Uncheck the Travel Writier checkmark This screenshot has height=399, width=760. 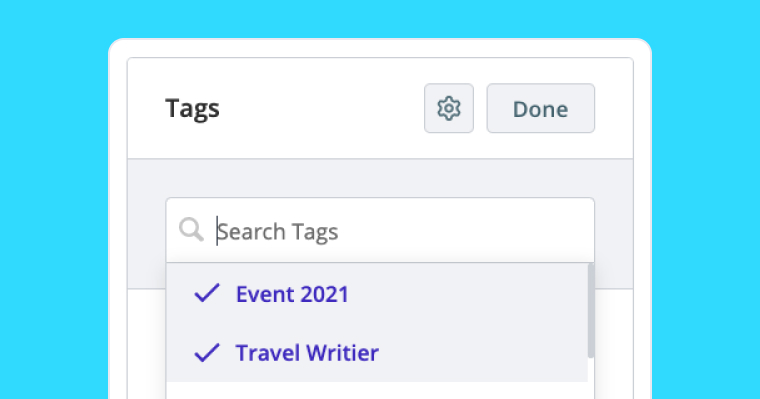207,352
